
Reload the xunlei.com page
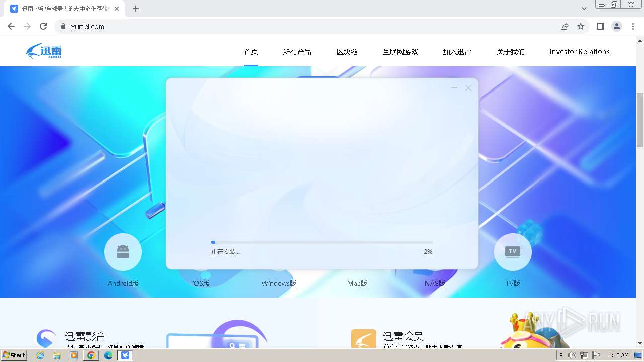(x=43, y=27)
